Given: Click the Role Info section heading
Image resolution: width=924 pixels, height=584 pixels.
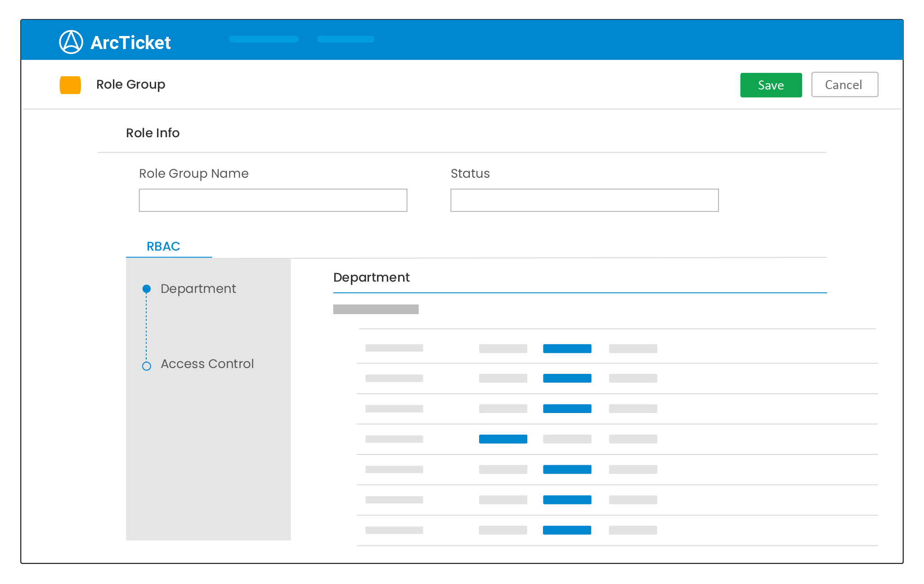Looking at the screenshot, I should point(153,133).
